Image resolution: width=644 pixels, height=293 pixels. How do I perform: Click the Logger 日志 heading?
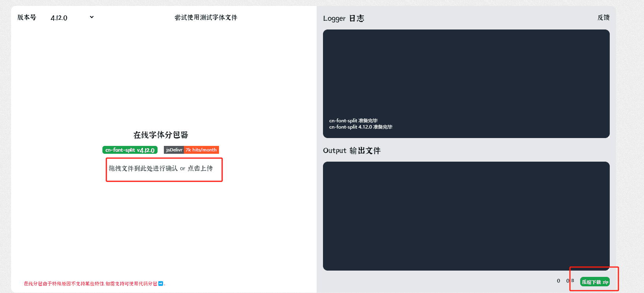[343, 18]
